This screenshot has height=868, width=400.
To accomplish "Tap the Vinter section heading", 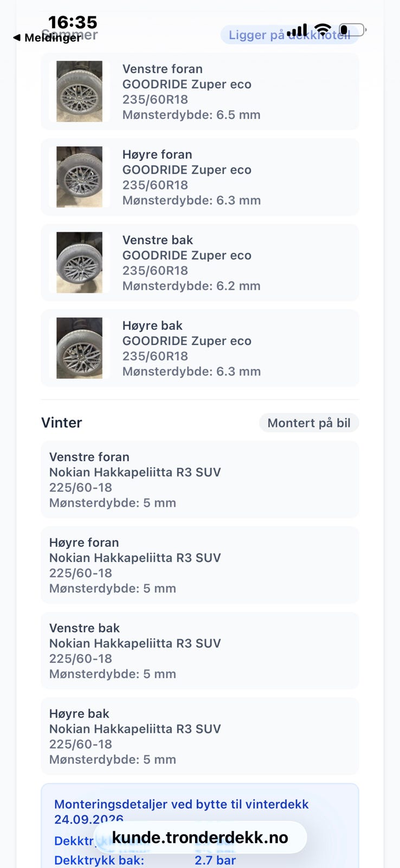I will coord(62,423).
